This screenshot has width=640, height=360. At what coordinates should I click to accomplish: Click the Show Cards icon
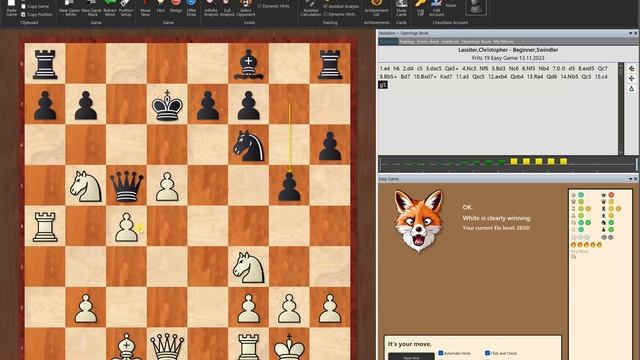(401, 8)
